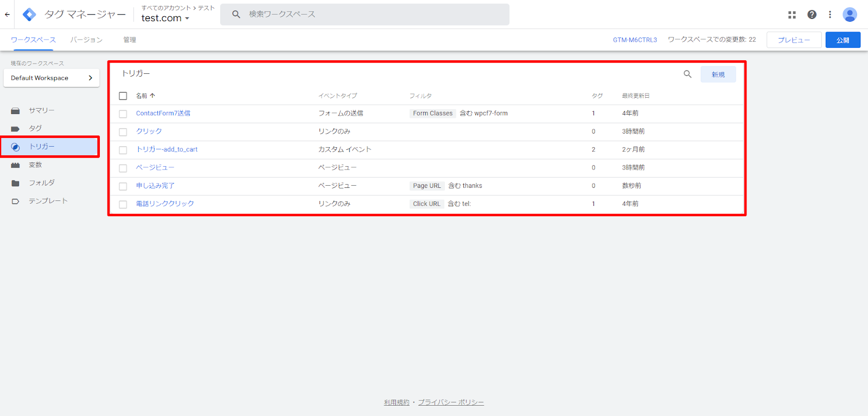Check the クリック row checkbox

point(123,132)
